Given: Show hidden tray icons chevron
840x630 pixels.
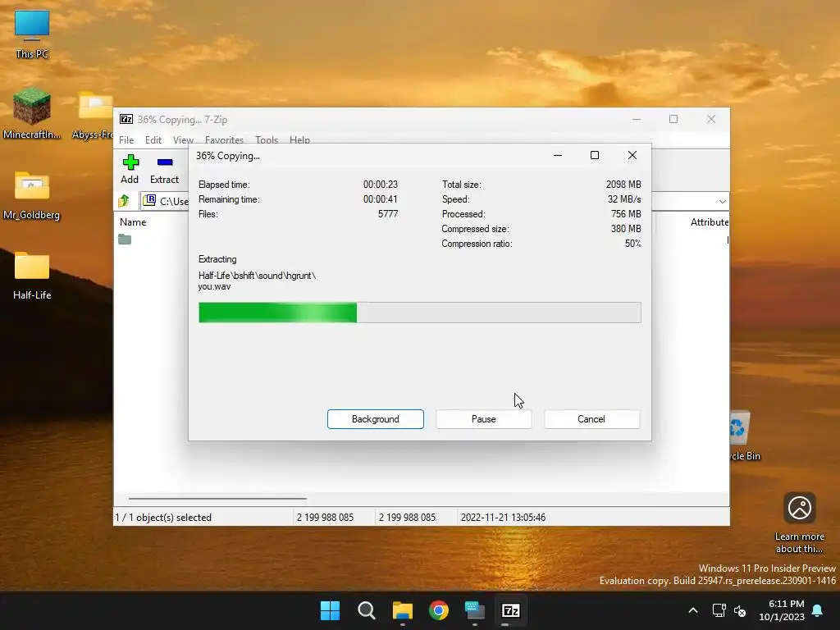Looking at the screenshot, I should tap(692, 610).
